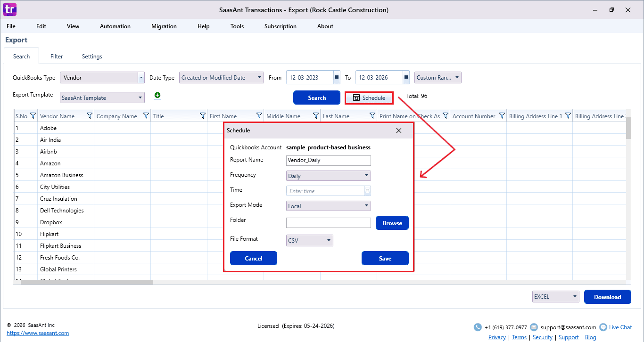Viewport: 644px width, 342px height.
Task: Click the green add export template icon
Action: (157, 96)
